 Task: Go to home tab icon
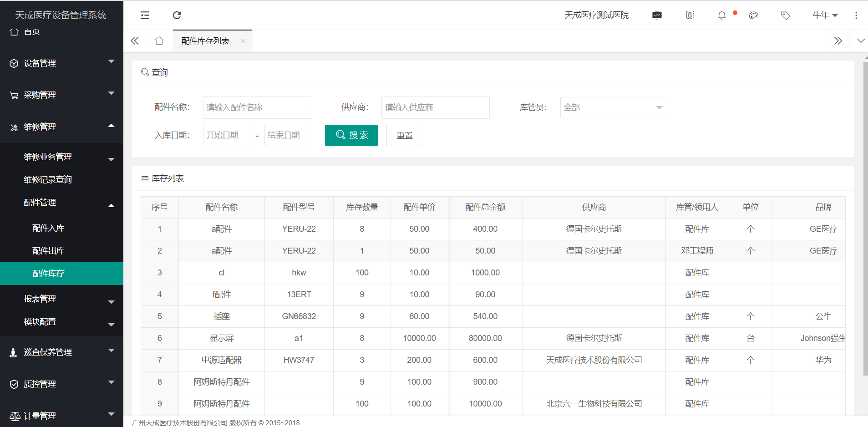click(x=159, y=41)
